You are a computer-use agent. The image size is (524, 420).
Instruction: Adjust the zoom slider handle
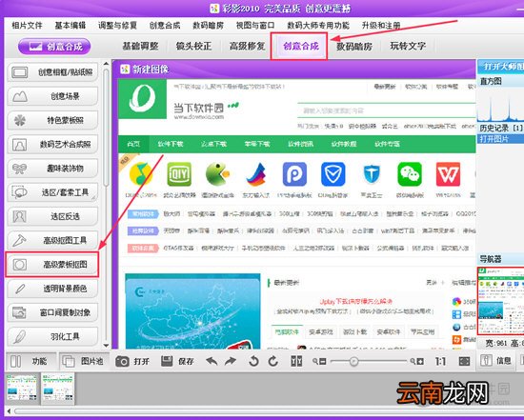tap(353, 361)
